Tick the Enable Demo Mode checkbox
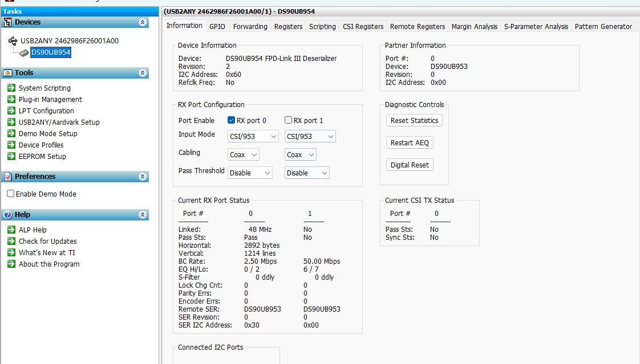This screenshot has height=364, width=640. (11, 194)
